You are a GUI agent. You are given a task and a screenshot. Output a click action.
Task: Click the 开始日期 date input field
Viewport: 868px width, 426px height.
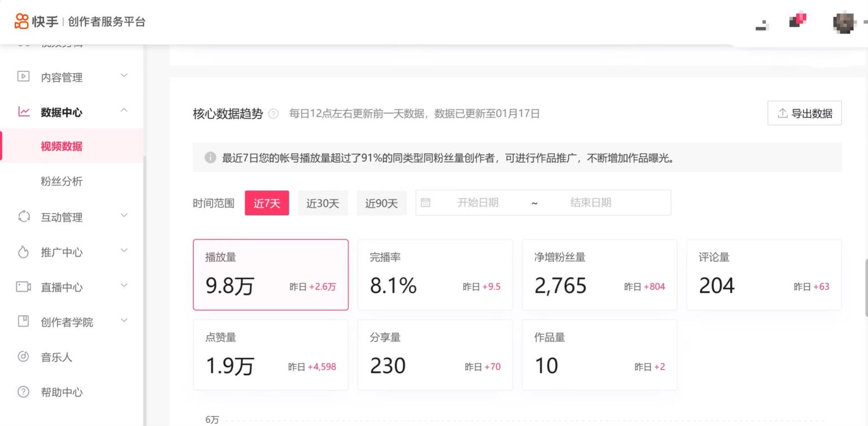point(478,203)
